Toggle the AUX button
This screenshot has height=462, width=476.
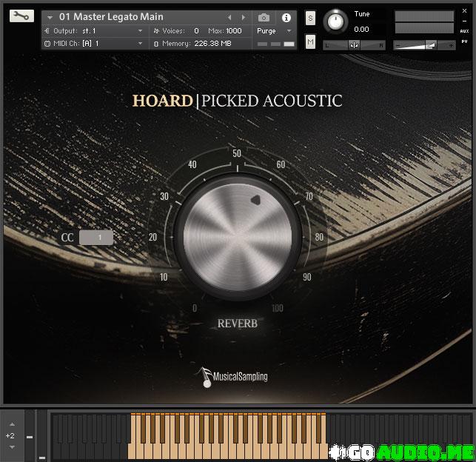click(464, 31)
